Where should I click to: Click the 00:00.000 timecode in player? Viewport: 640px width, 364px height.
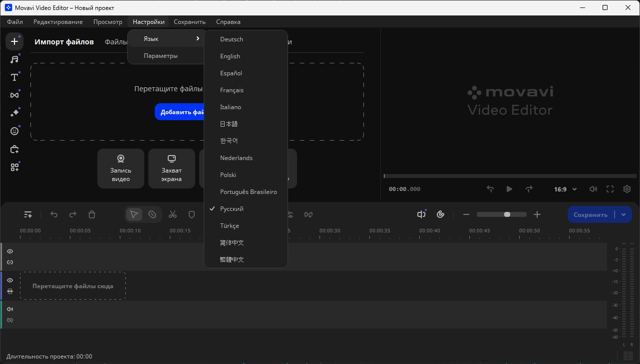[x=404, y=189]
